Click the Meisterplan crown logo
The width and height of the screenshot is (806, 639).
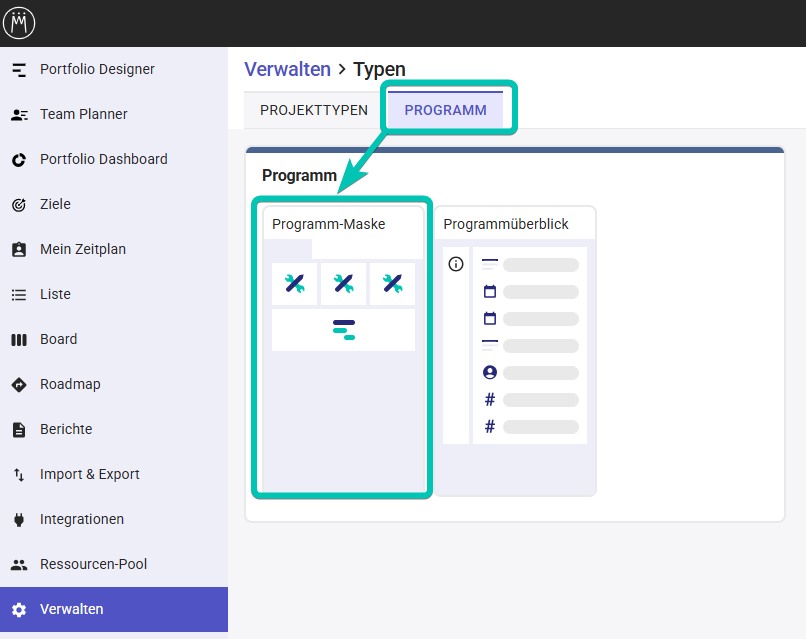click(x=19, y=23)
